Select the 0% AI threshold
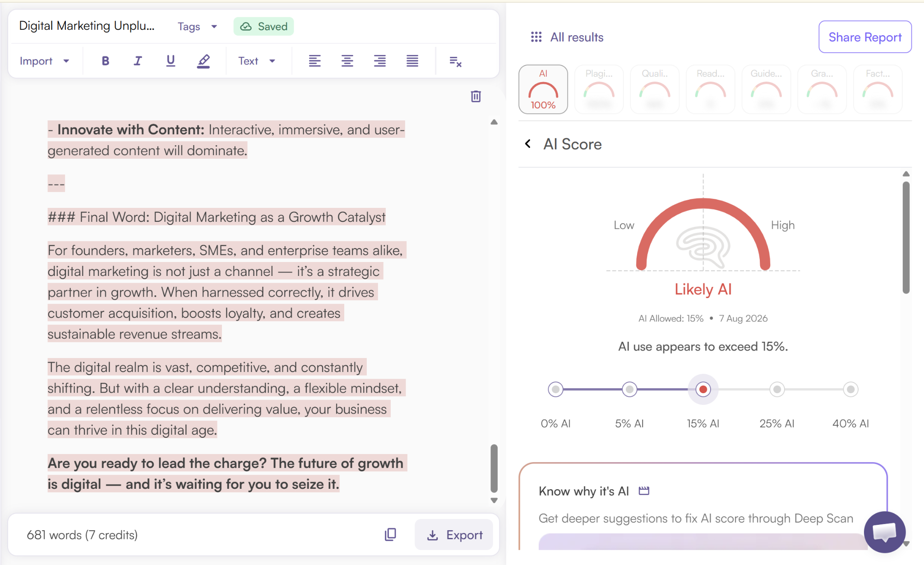Screen dimensions: 924x565 pyautogui.click(x=555, y=389)
